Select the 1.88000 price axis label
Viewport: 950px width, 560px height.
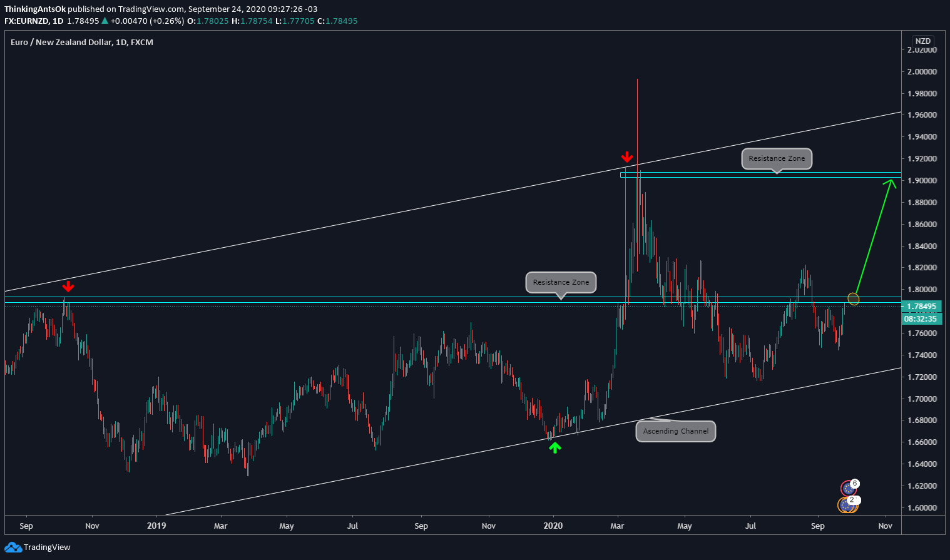pyautogui.click(x=922, y=203)
